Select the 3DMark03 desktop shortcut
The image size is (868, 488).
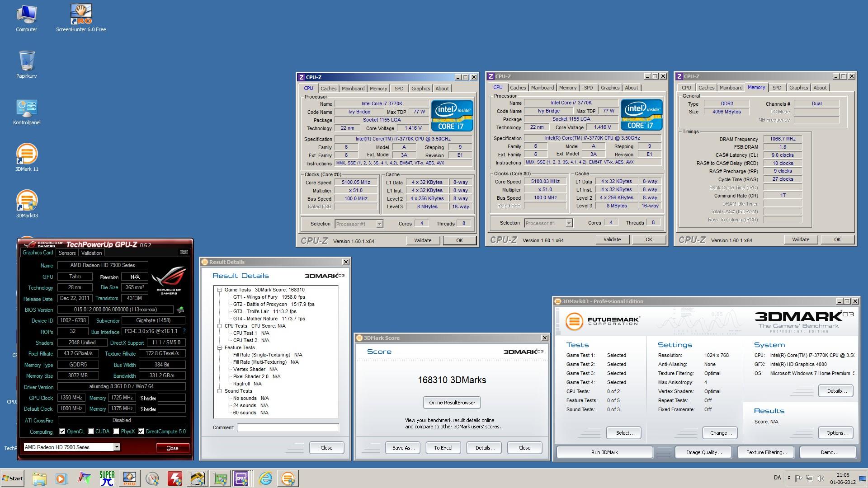click(x=27, y=204)
